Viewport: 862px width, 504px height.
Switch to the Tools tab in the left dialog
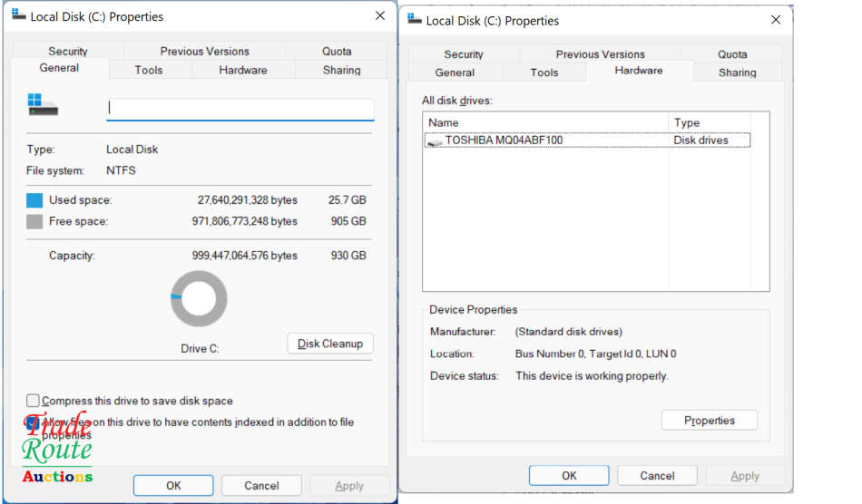(x=149, y=70)
